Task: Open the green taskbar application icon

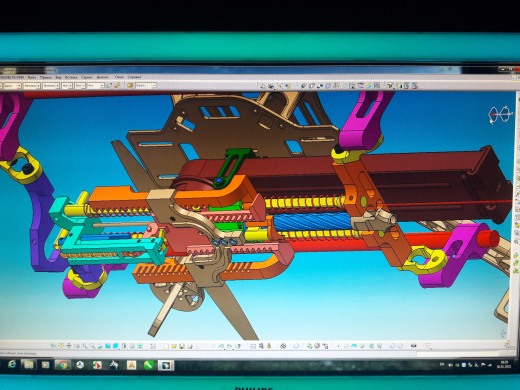Action: pos(149,365)
